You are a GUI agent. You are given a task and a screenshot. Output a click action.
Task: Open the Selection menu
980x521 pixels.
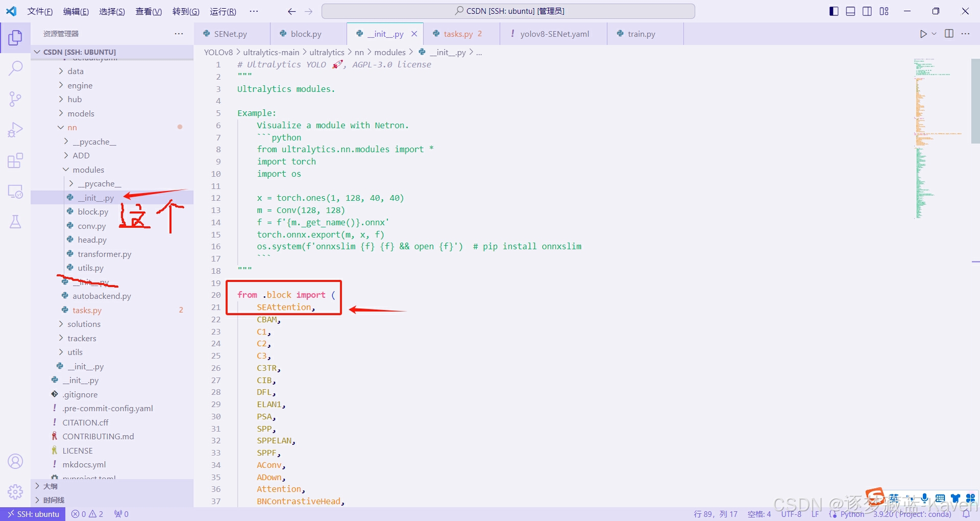click(x=112, y=11)
